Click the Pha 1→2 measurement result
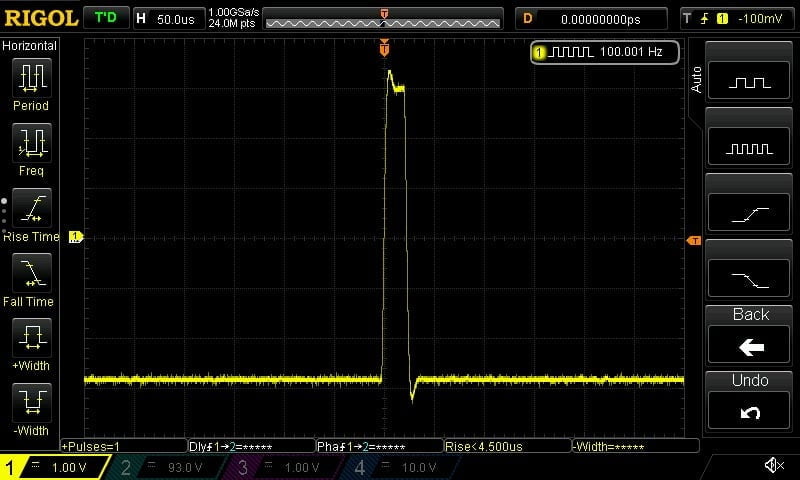 pyautogui.click(x=380, y=446)
